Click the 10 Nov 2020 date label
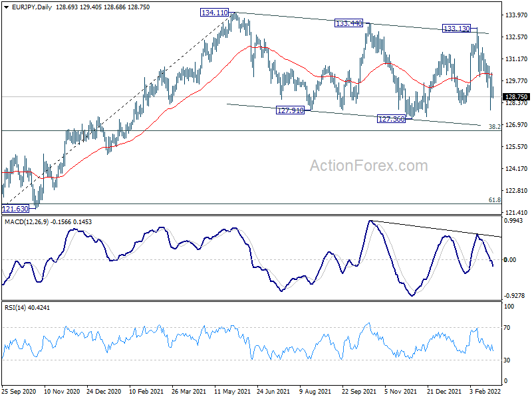The height and width of the screenshot is (399, 532). point(62,392)
